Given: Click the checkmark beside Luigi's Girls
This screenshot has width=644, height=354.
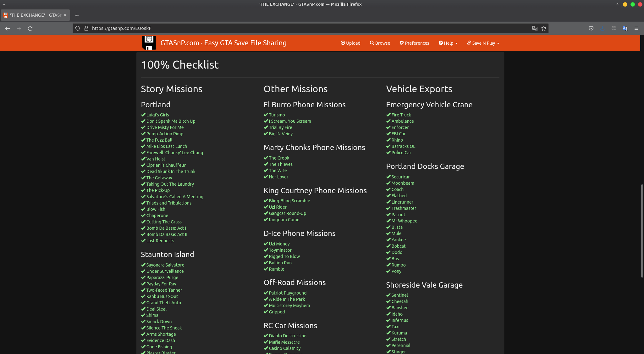Looking at the screenshot, I should point(143,115).
